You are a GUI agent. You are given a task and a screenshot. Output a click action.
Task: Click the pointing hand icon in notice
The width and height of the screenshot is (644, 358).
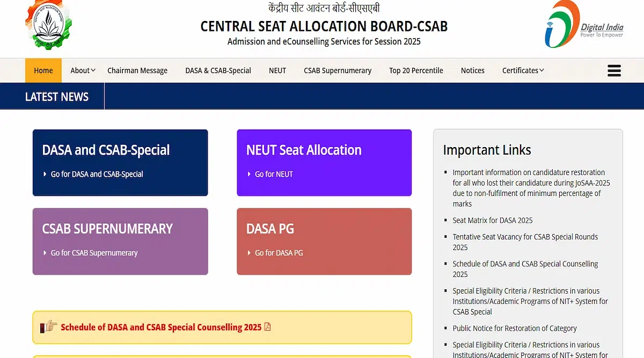(49, 326)
